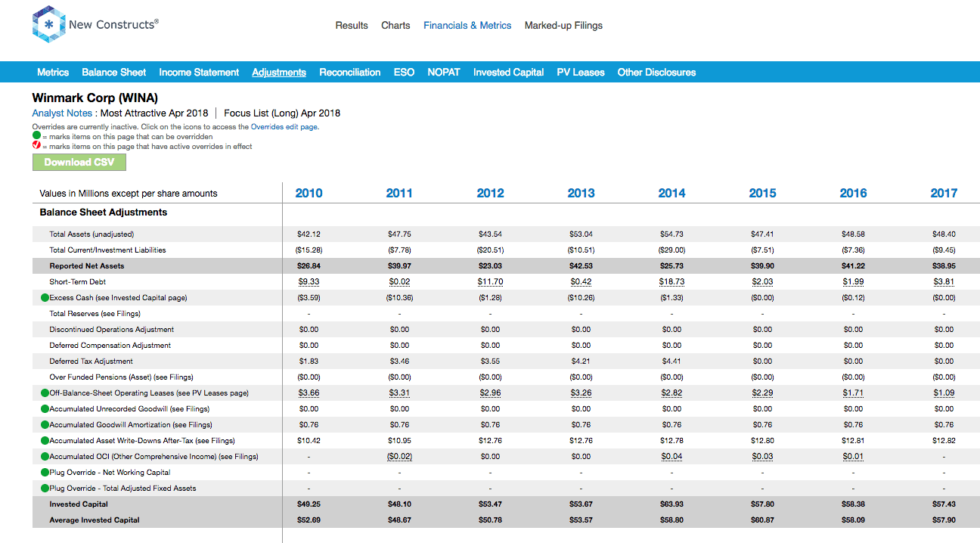Click the Total Assets (unadjusted) row label

(x=91, y=234)
